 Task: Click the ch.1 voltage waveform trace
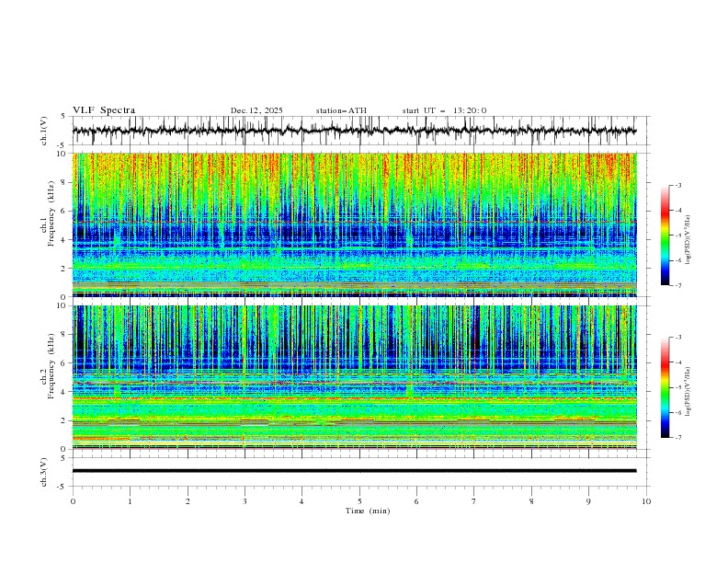354,131
